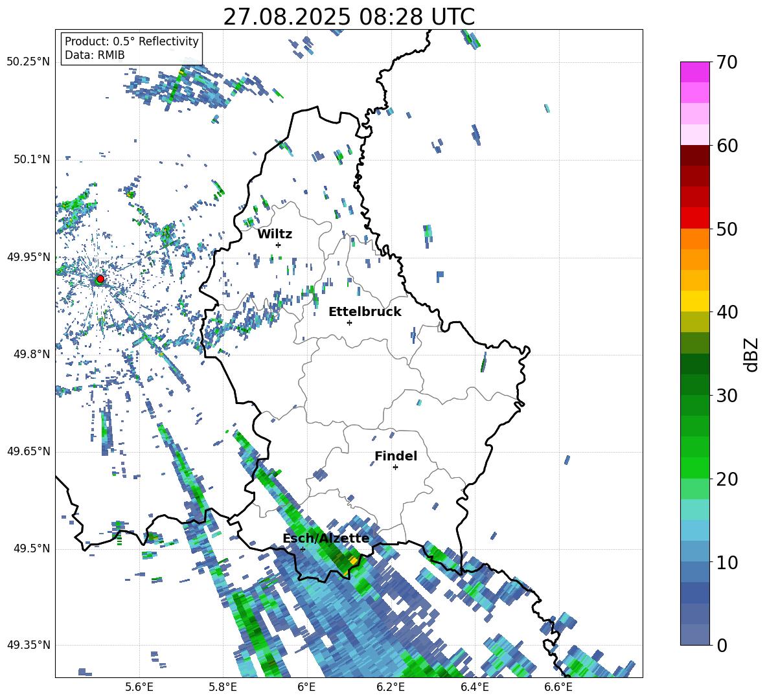
Task: Click the magenta top colorbar segment
Action: [x=694, y=72]
